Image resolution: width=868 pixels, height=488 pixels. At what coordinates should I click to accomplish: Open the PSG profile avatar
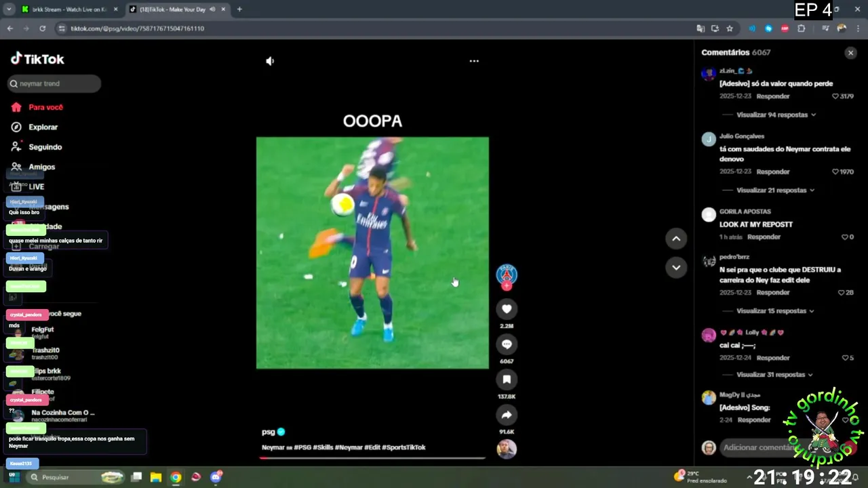[507, 274]
